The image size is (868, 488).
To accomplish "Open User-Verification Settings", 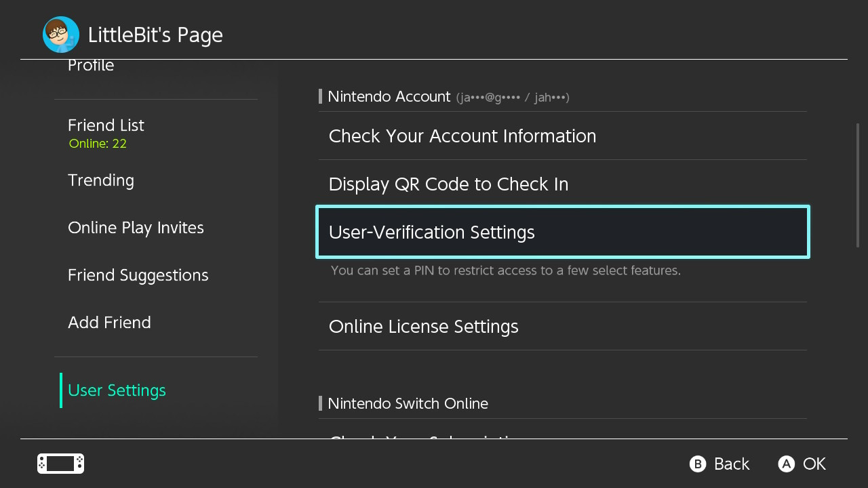I will coord(562,232).
